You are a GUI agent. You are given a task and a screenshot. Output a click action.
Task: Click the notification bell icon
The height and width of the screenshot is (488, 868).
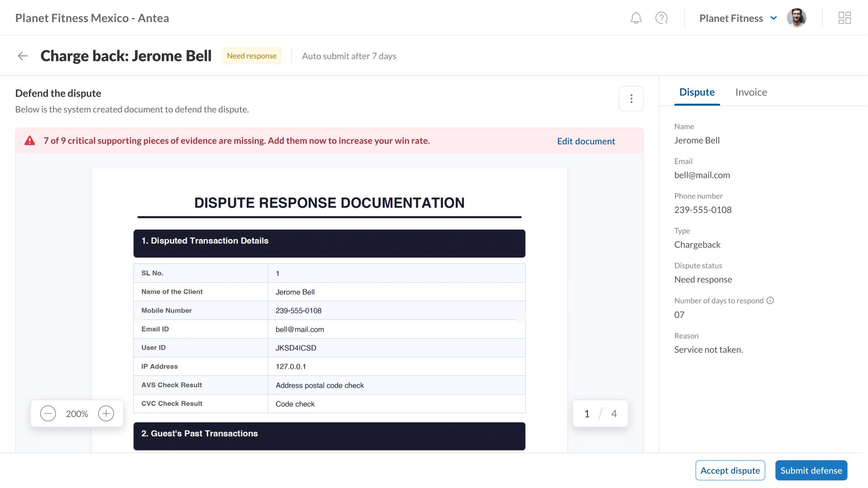[636, 18]
